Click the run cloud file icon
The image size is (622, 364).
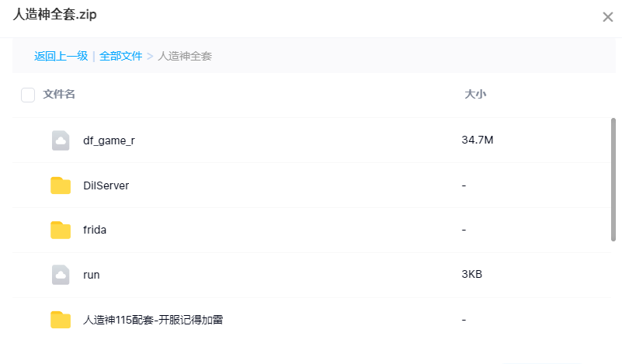(61, 275)
